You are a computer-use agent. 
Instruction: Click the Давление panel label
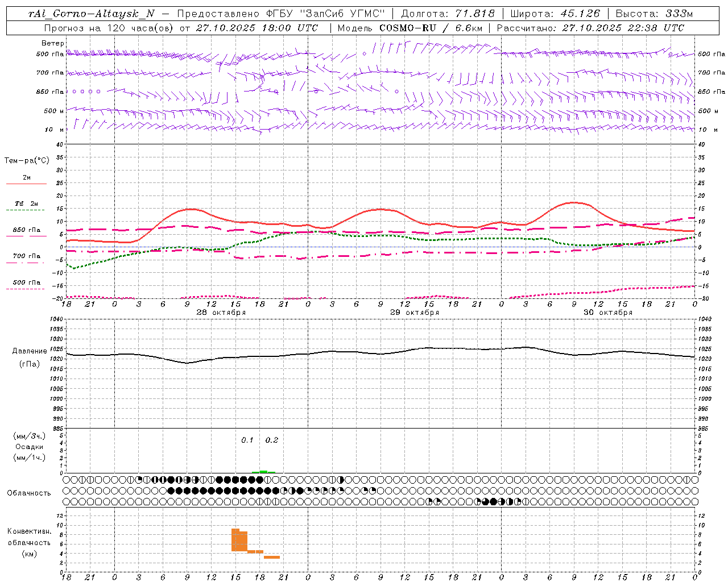coord(30,351)
